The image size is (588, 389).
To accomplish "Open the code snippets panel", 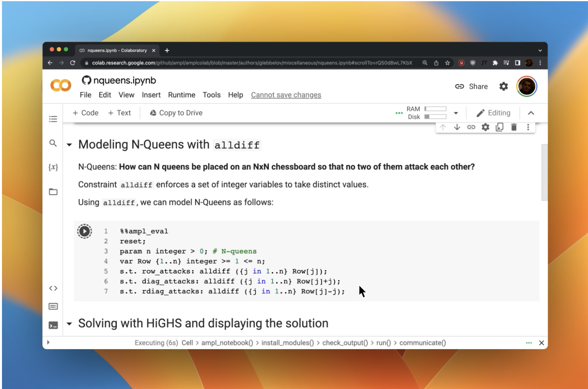I will [54, 288].
